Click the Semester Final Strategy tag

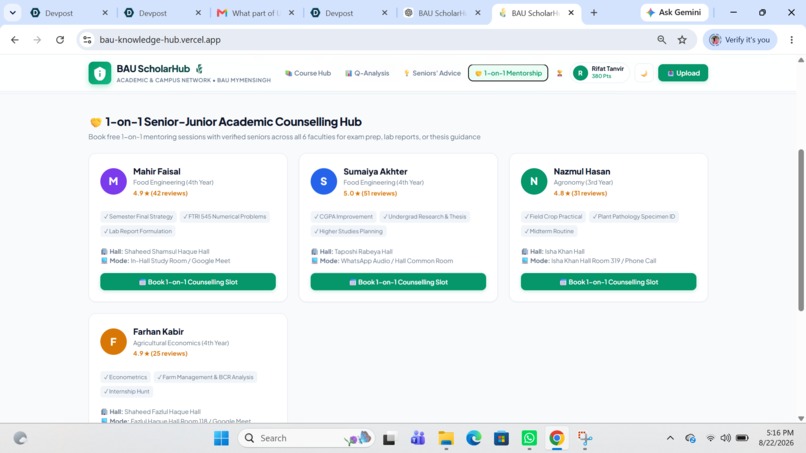click(138, 216)
